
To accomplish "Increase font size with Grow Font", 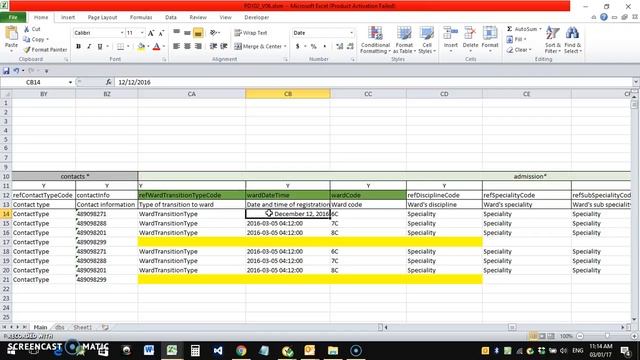I will coord(151,33).
